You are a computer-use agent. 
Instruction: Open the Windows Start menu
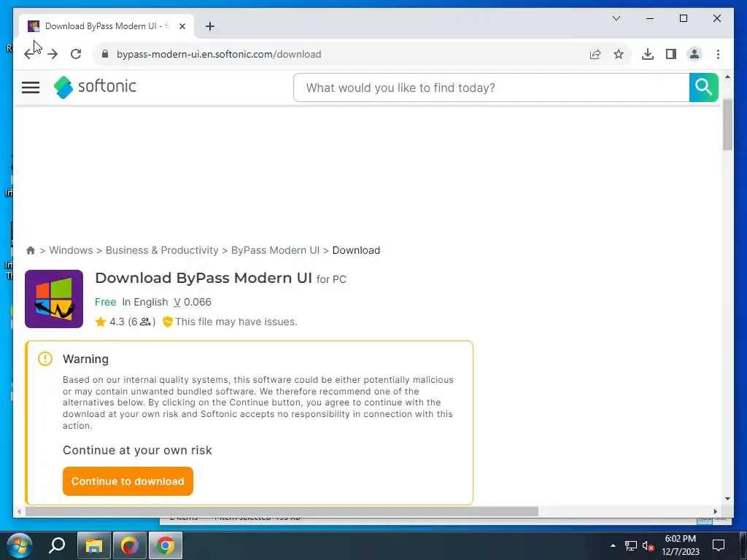[x=20, y=545]
